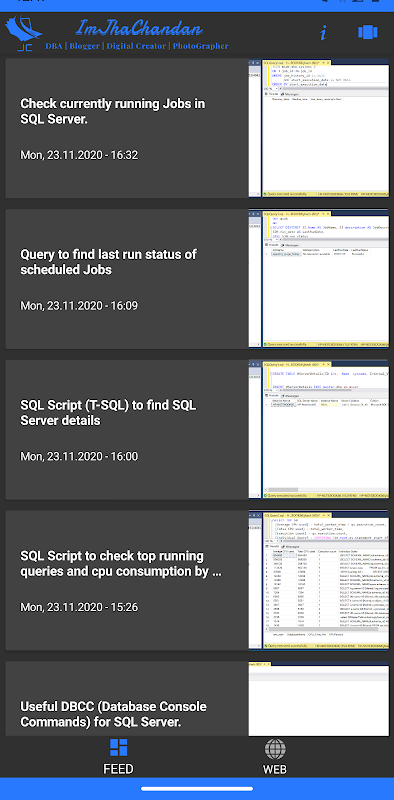
Task: Tap date 'Mon, 23.11.2020 - 16:00'
Action: point(79,456)
